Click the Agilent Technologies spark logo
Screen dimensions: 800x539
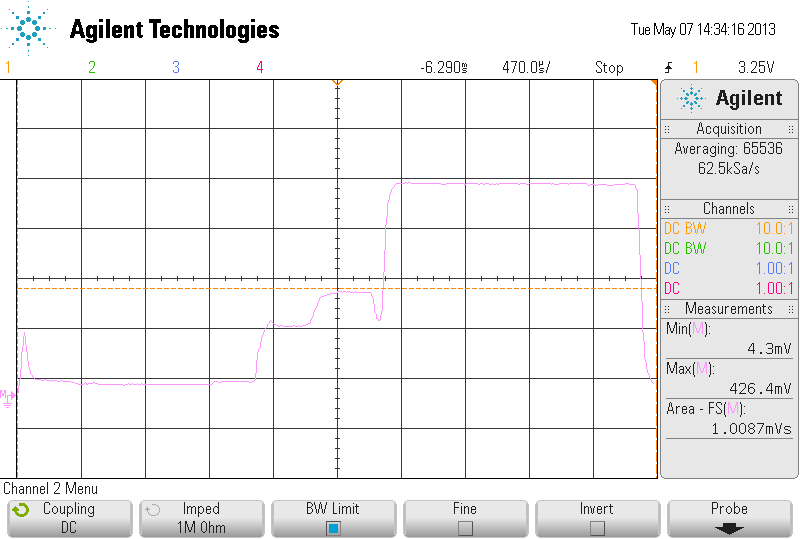tap(28, 28)
